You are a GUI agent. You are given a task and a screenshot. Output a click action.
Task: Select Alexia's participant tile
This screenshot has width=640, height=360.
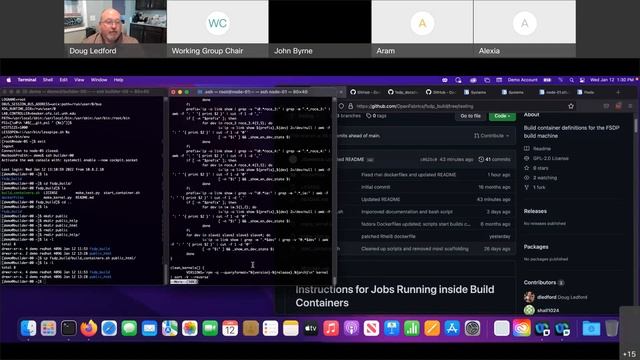[x=525, y=29]
